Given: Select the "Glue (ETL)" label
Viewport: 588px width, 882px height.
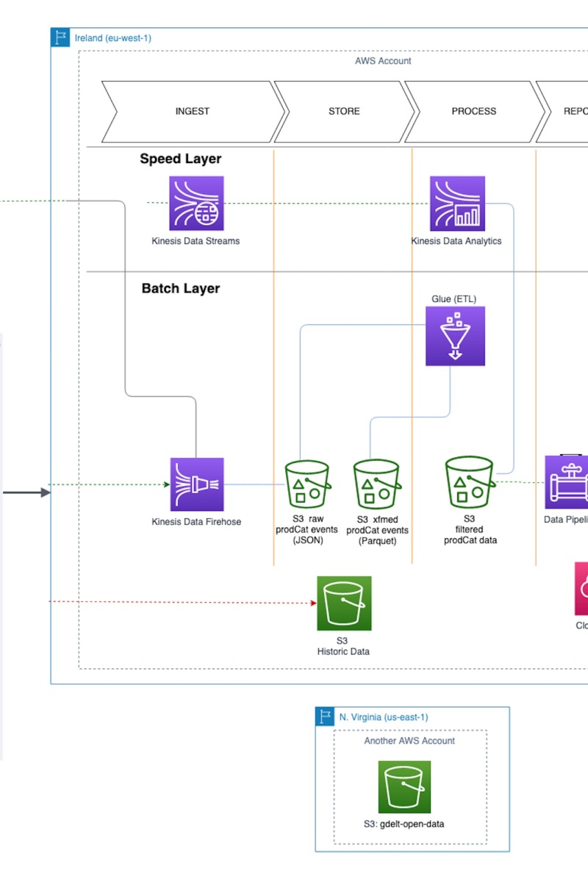Looking at the screenshot, I should click(455, 299).
